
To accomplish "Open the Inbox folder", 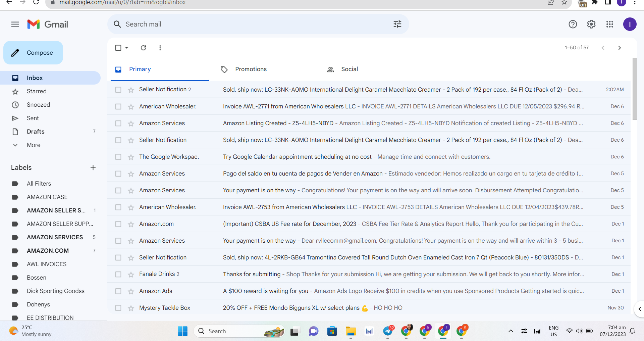I will [x=50, y=78].
